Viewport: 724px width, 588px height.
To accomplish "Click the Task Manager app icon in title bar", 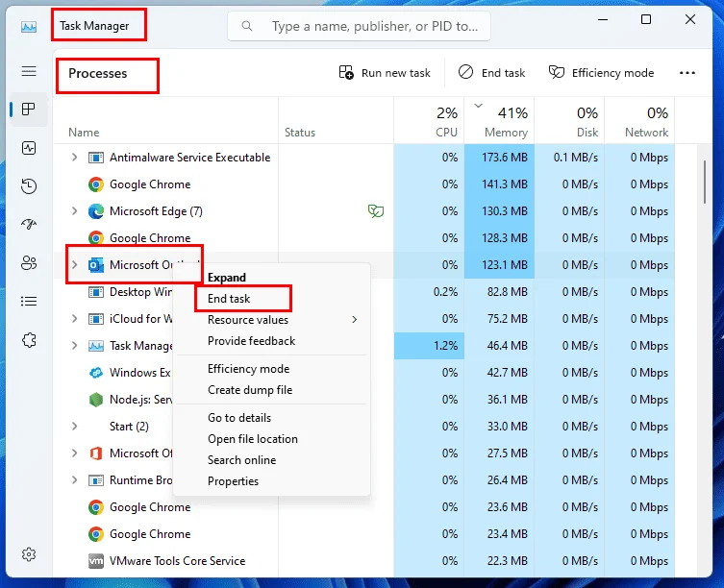I will pyautogui.click(x=29, y=27).
